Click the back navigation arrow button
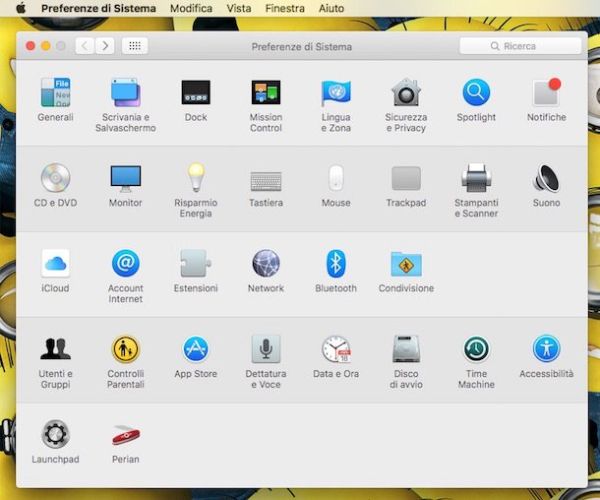The width and height of the screenshot is (600, 500). click(x=84, y=46)
